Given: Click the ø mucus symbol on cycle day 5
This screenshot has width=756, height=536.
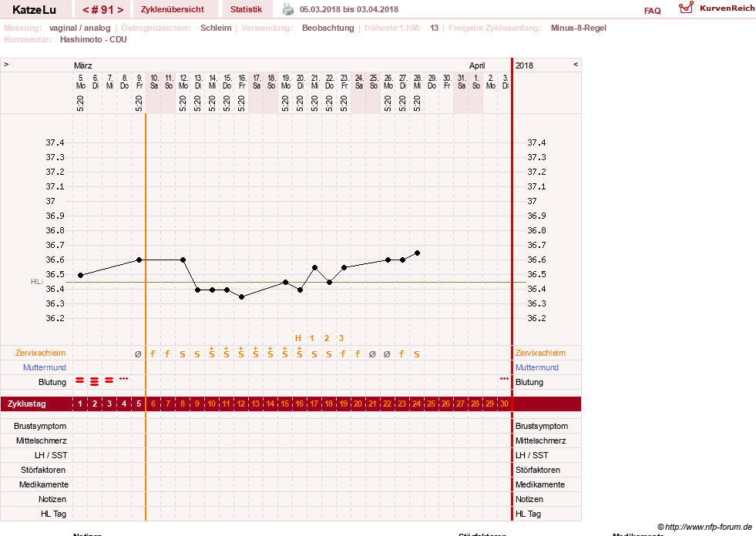Looking at the screenshot, I should tap(139, 354).
